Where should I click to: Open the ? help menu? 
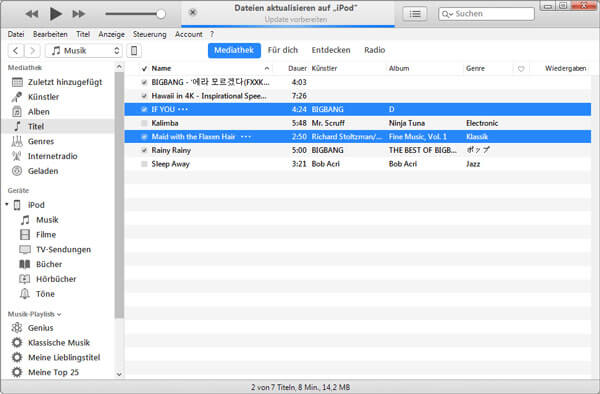[x=212, y=34]
